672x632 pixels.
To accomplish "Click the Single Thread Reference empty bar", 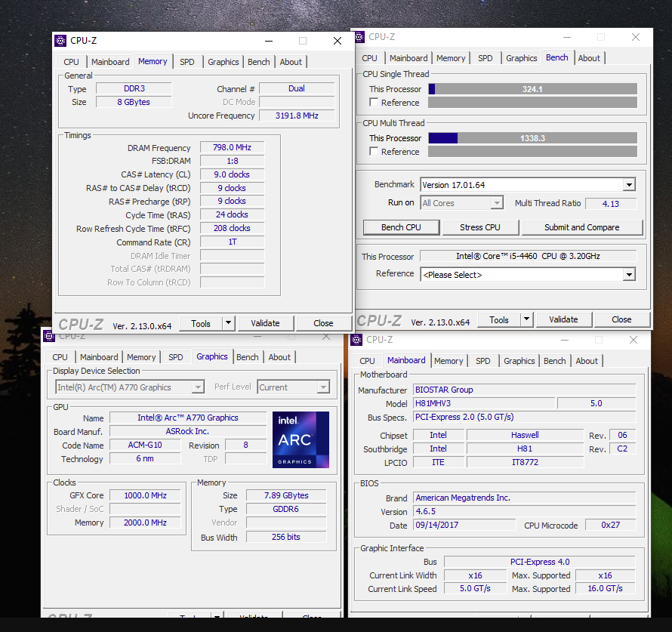I will [533, 103].
